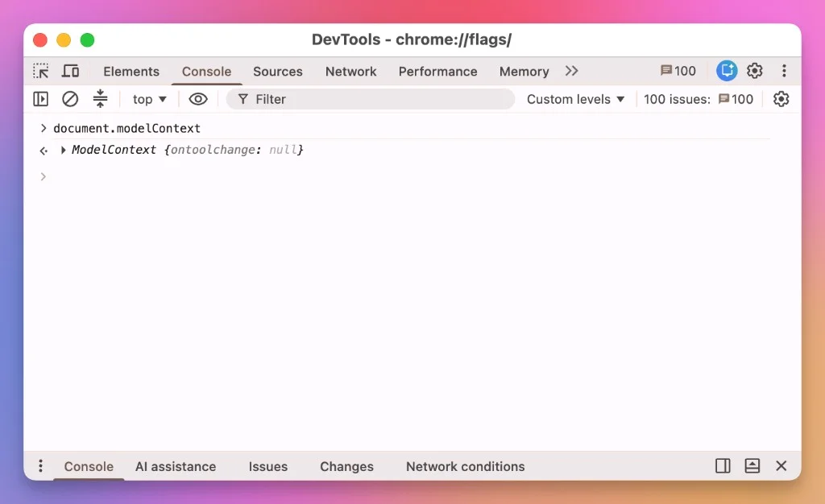Toggle the console sidebar panel icon

[x=40, y=99]
